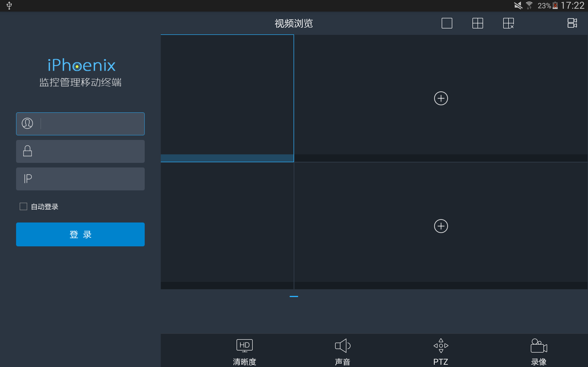Add camera to bottom-right video panel

point(441,226)
